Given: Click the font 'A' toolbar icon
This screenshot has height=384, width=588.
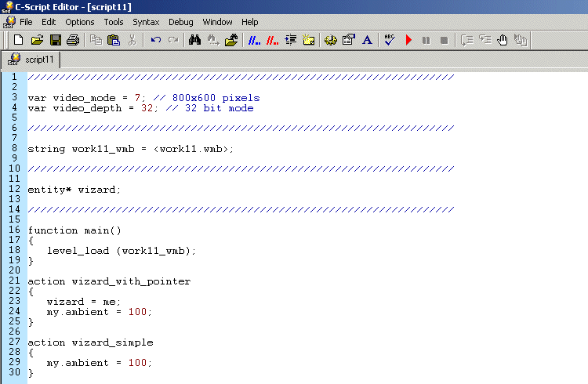Looking at the screenshot, I should click(x=366, y=40).
